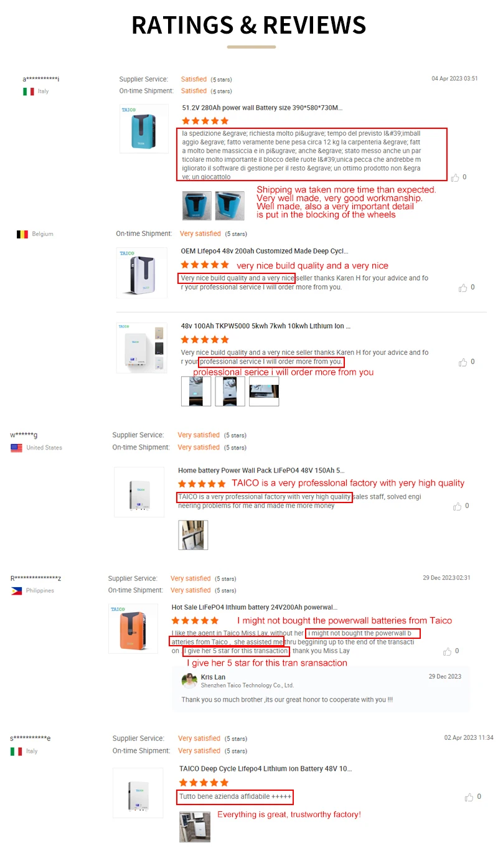Open 'Hot Sale LiFePO4 lithium battery 24V200Ah' link
The height and width of the screenshot is (868, 498).
click(255, 607)
